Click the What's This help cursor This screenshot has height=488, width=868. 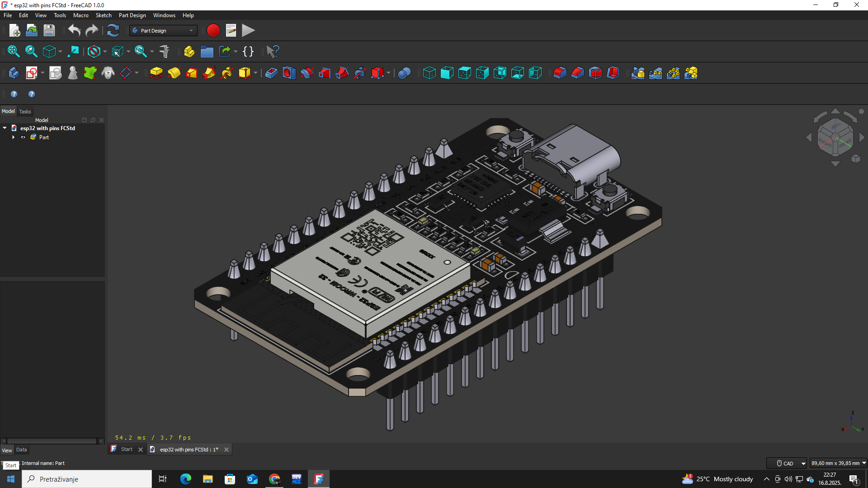pyautogui.click(x=273, y=52)
